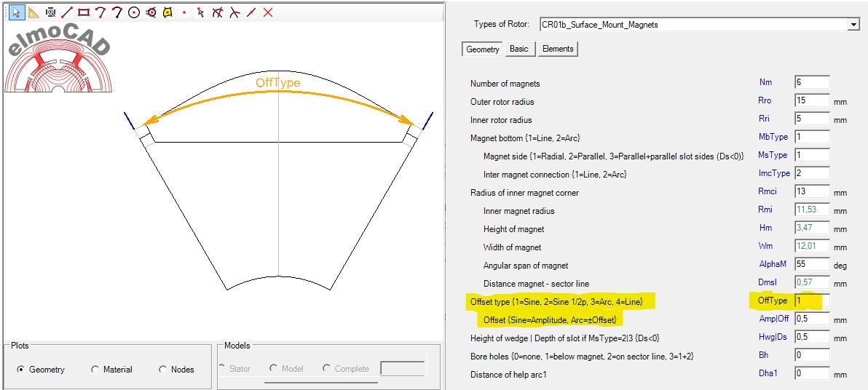The image size is (868, 390).
Task: Click the 'Angular span of magnet' label
Action: (526, 266)
